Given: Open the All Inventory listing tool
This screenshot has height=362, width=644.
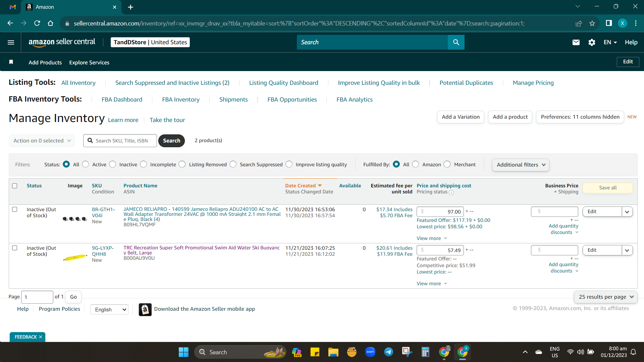Looking at the screenshot, I should point(78,83).
